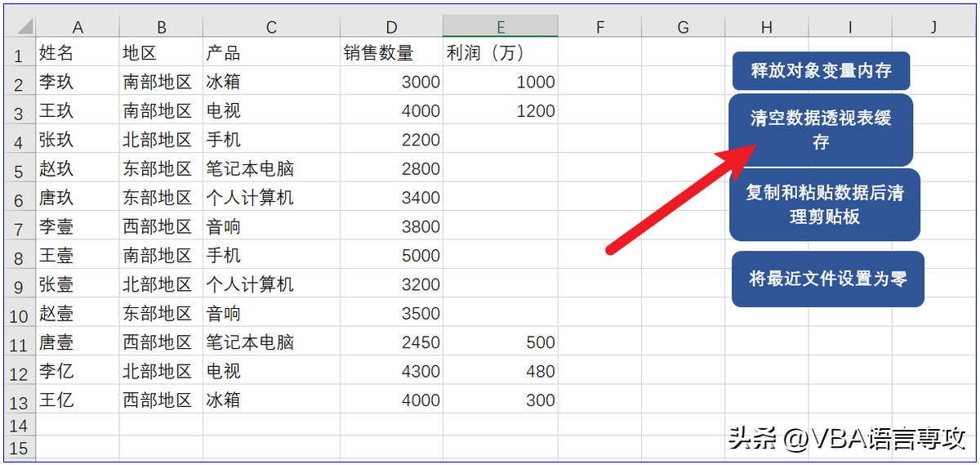Select column J header
980x465 pixels.
pos(933,27)
